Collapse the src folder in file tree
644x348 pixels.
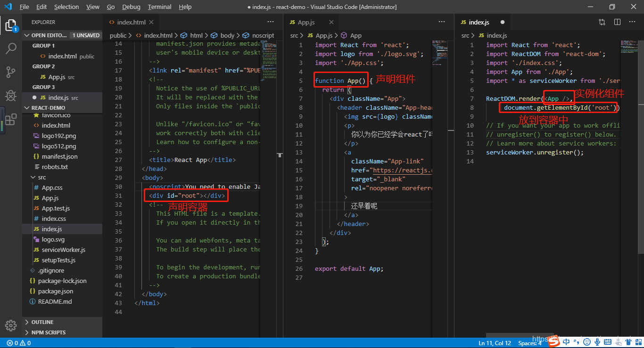point(62,177)
